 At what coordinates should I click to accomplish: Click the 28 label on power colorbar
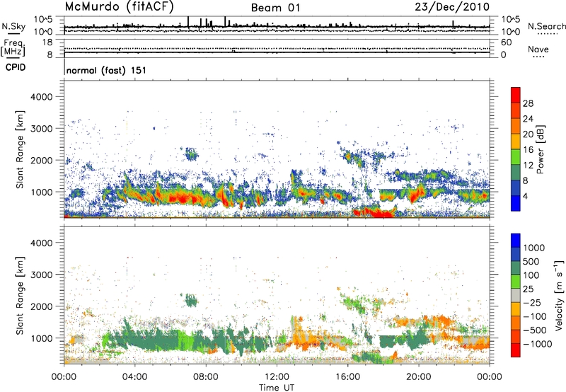(x=528, y=103)
